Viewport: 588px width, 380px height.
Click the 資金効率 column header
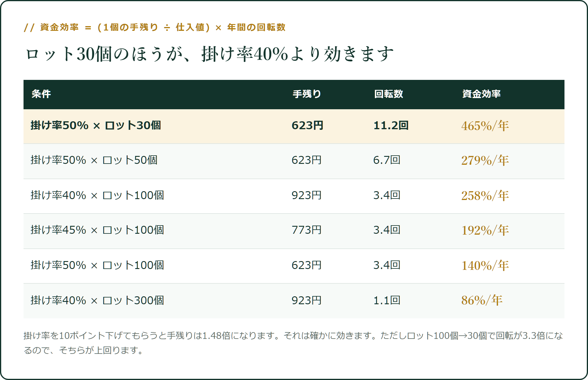click(481, 94)
